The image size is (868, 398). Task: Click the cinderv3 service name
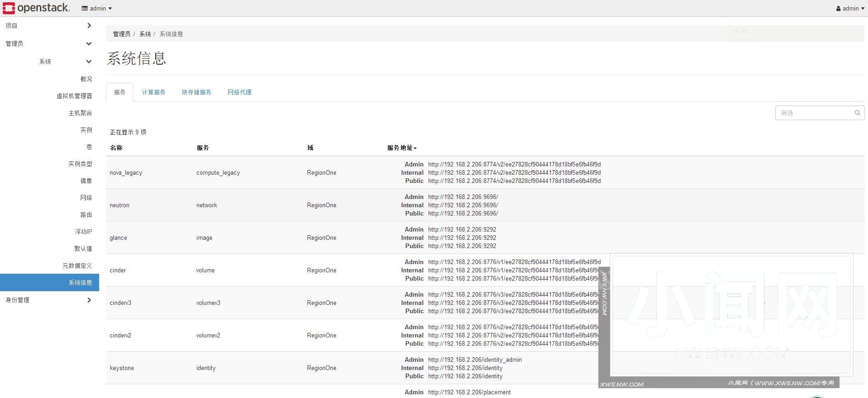pos(120,303)
